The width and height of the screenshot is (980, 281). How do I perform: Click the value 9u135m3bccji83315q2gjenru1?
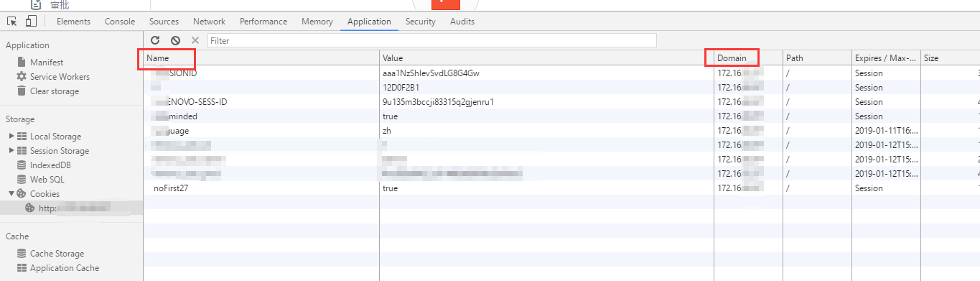pyautogui.click(x=438, y=102)
